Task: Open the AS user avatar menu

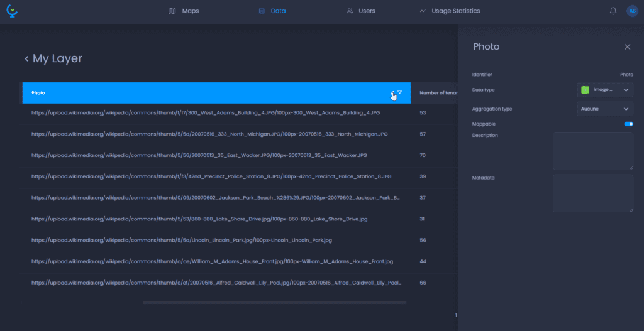Action: (x=633, y=11)
